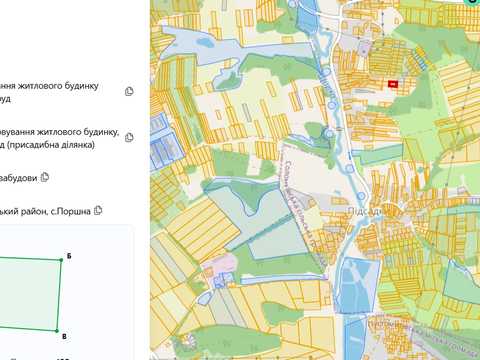Image resolution: width=480 pixels, height=360 pixels.
Task: Click the 'Пустомити' label on the map
Action: pyautogui.click(x=383, y=324)
